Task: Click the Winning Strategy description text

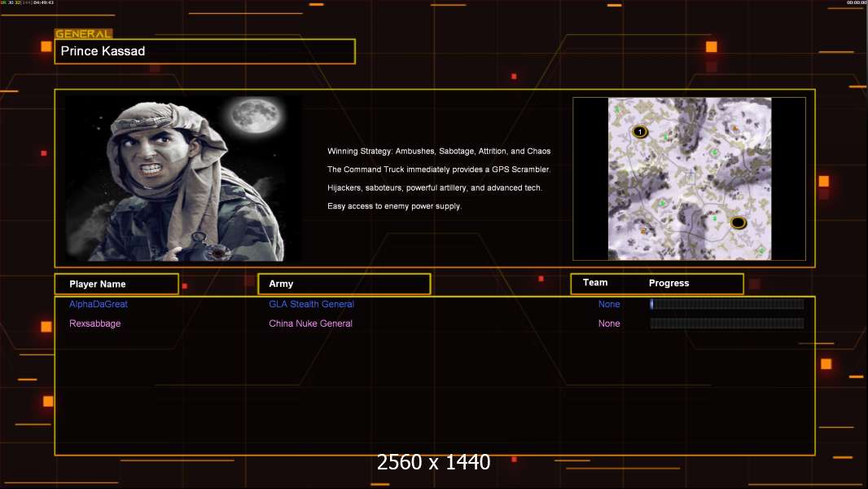Action: pyautogui.click(x=439, y=152)
